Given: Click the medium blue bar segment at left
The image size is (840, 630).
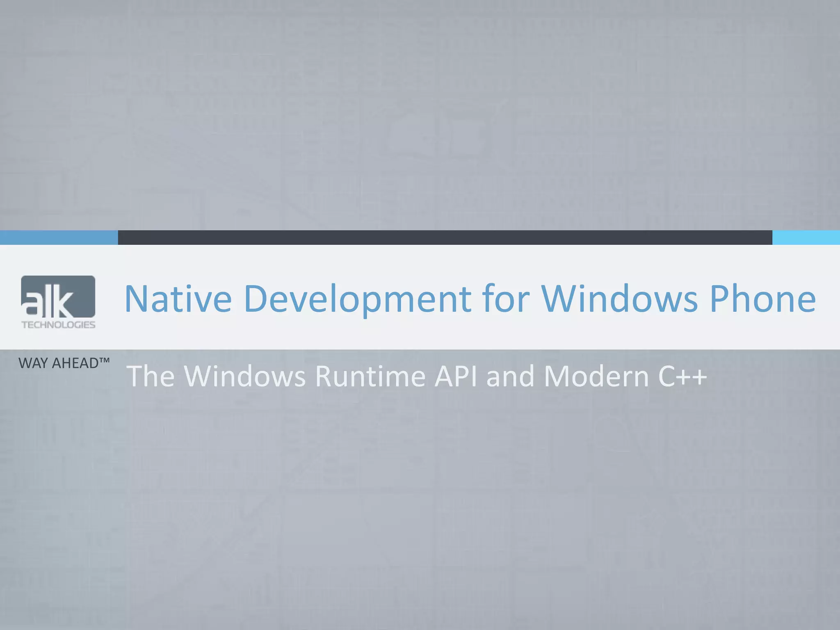Looking at the screenshot, I should coord(59,237).
